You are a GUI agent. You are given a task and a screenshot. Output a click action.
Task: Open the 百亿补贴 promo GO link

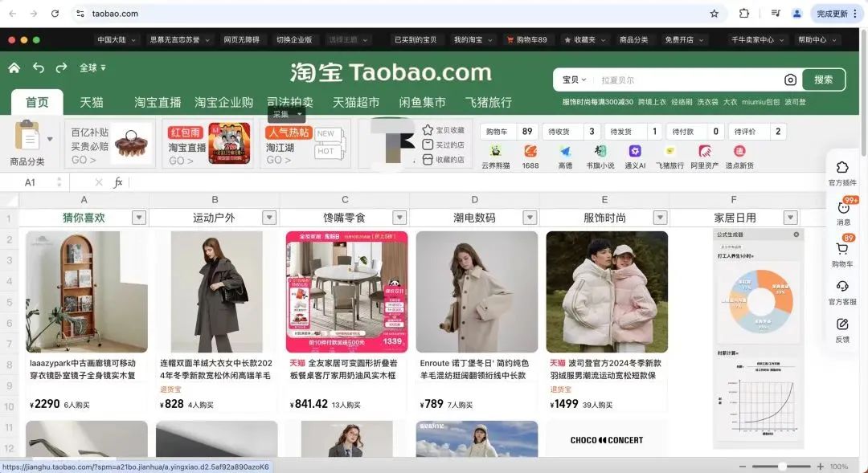pos(84,160)
